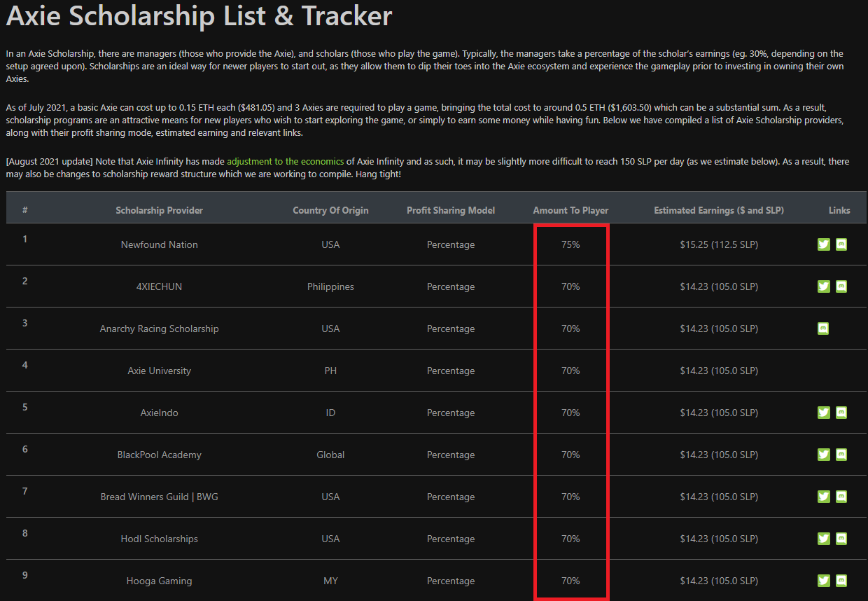Click 'Percentage' model cell for Hooga Gaming
Screen dimensions: 868x601
[451, 581]
